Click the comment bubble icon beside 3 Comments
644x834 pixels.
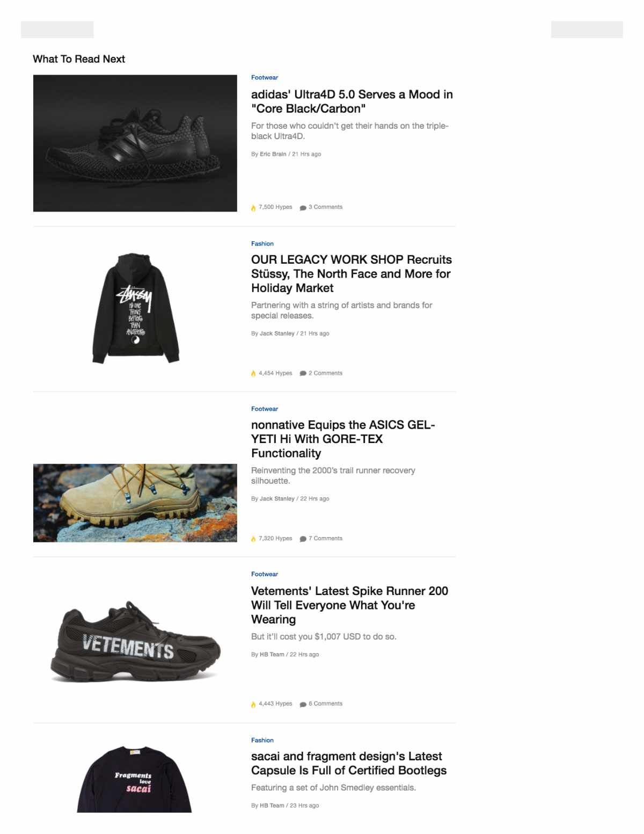pyautogui.click(x=303, y=208)
